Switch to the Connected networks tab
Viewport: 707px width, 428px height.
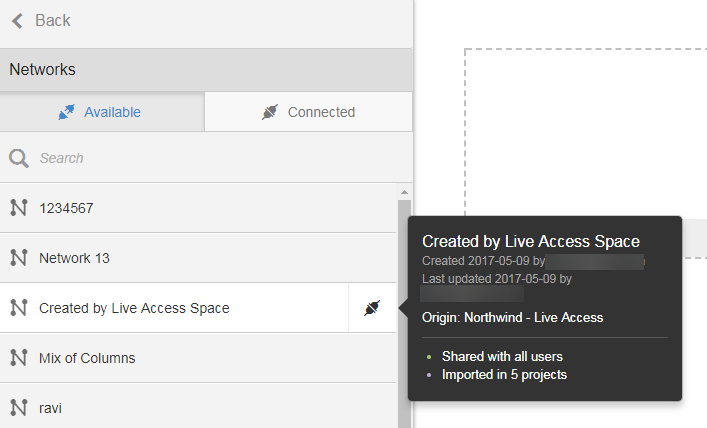click(x=308, y=112)
